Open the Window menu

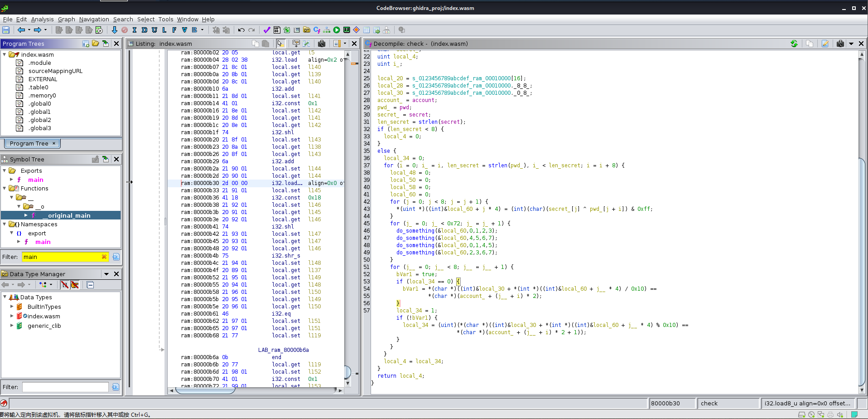tap(188, 19)
